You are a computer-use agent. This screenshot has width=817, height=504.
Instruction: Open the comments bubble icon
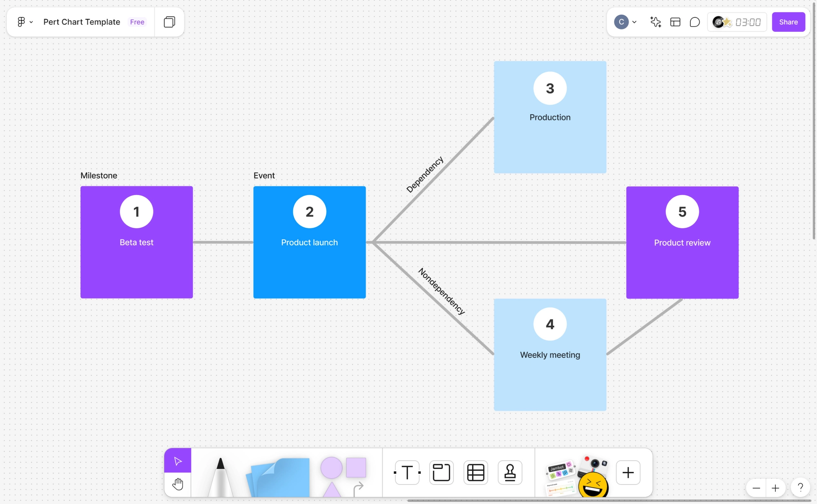coord(695,22)
